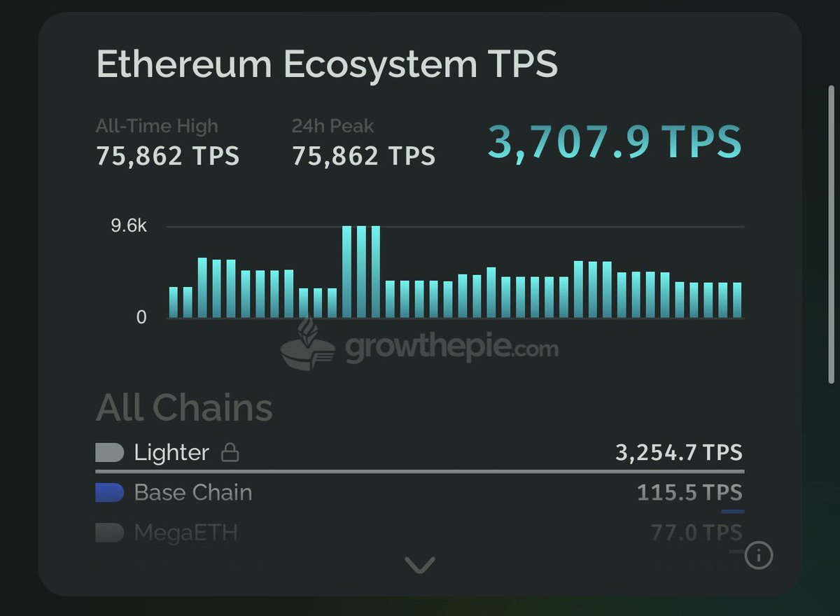Click the Base Chain 115.5 TPS value
Image resolution: width=840 pixels, height=616 pixels.
[x=689, y=493]
